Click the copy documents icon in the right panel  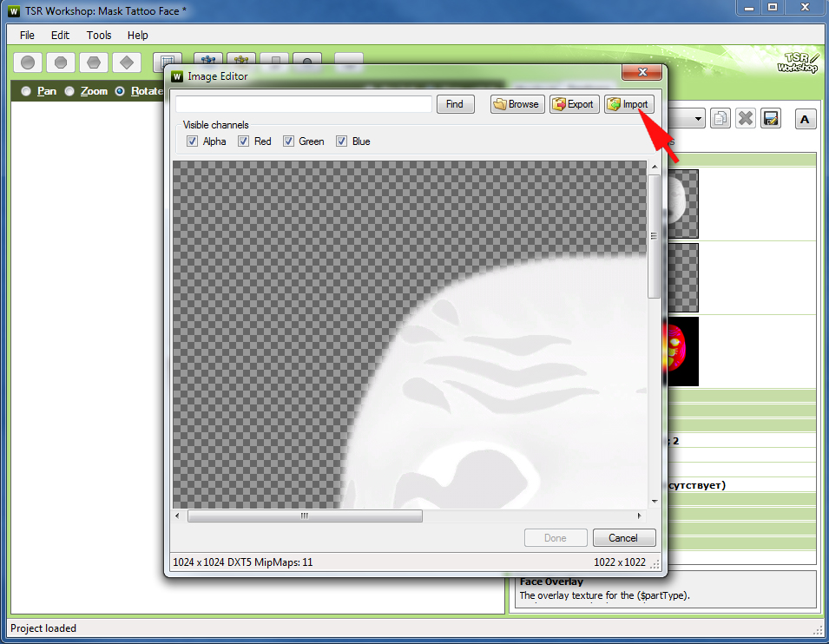pyautogui.click(x=720, y=118)
